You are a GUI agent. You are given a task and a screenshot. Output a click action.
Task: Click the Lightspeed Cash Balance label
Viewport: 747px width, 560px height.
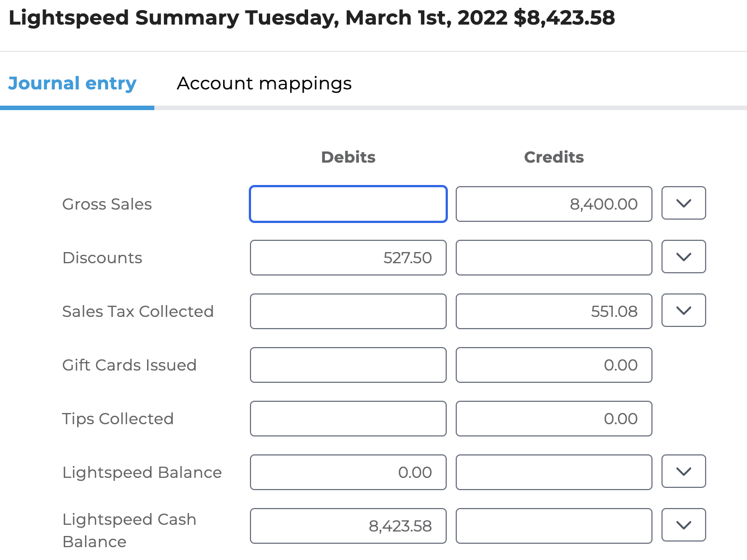tap(129, 530)
